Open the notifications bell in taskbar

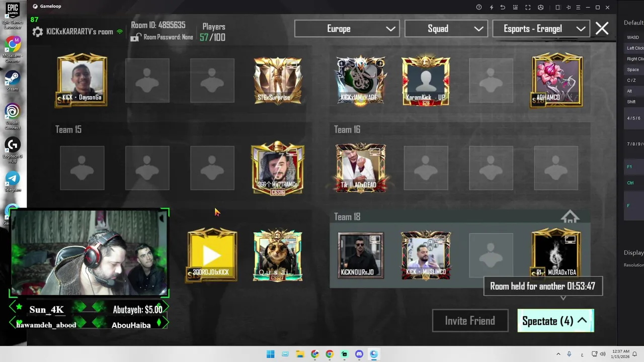tap(634, 354)
